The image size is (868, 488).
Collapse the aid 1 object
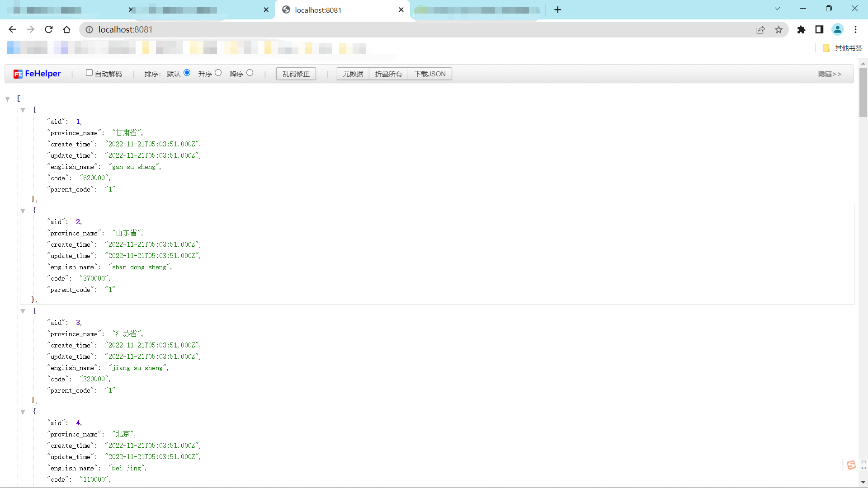(x=23, y=110)
